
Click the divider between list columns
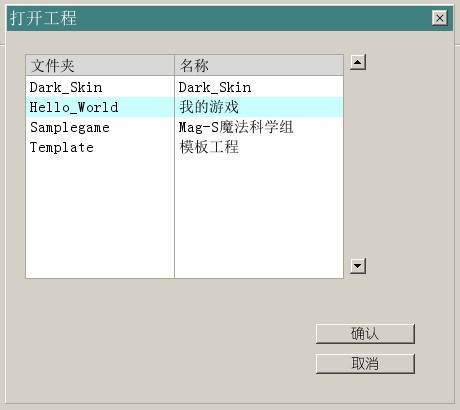[174, 167]
